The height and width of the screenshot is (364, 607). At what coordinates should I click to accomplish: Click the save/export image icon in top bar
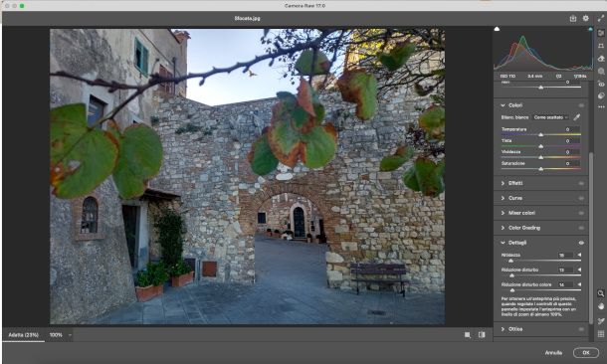tap(573, 18)
